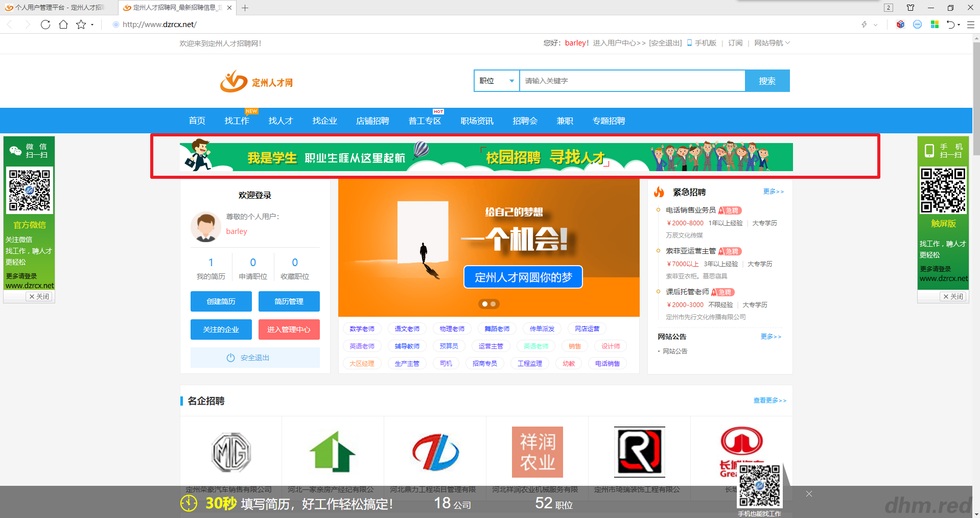Open the browser hamburger menu
This screenshot has width=980, height=518.
(971, 25)
